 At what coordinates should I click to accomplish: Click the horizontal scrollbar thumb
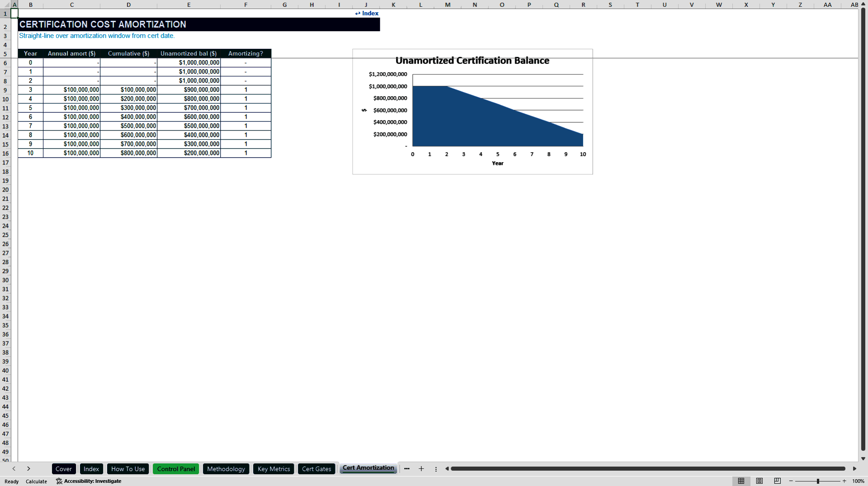(x=648, y=469)
